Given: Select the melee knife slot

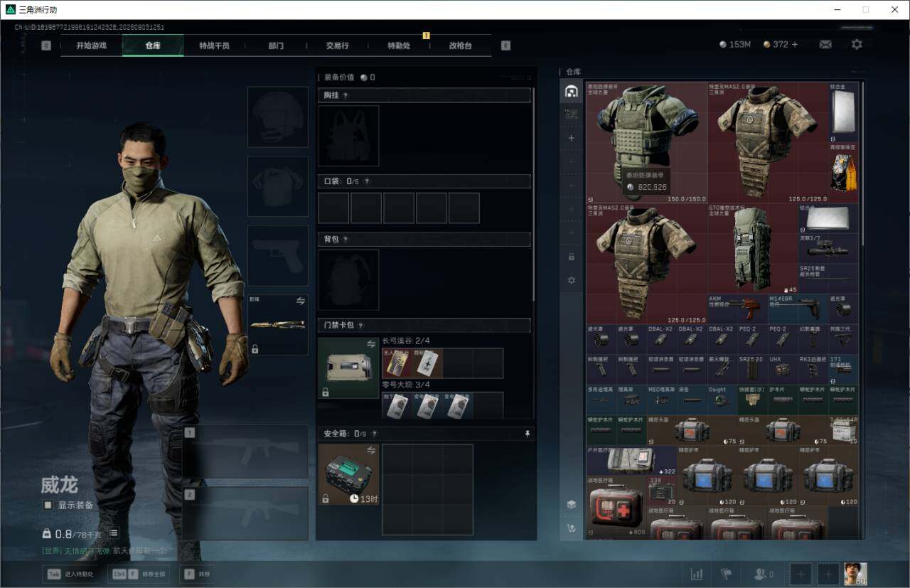Looking at the screenshot, I should coord(278,325).
